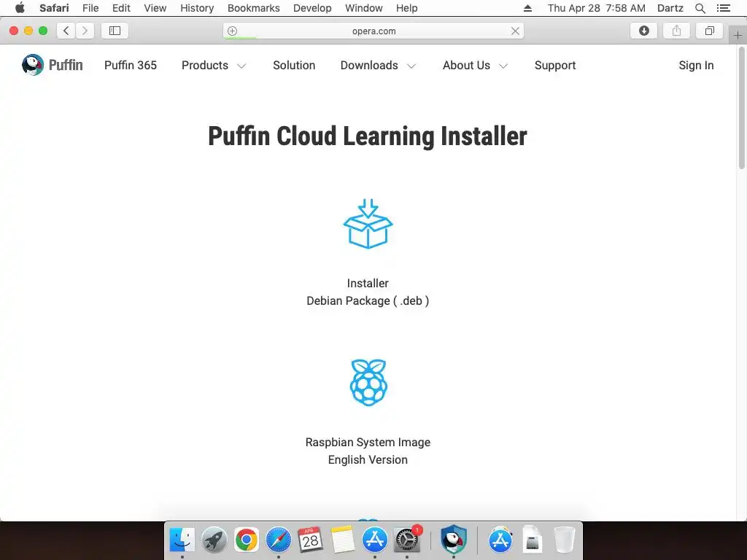The height and width of the screenshot is (560, 747).
Task: Show all tabs overview button
Action: point(709,31)
